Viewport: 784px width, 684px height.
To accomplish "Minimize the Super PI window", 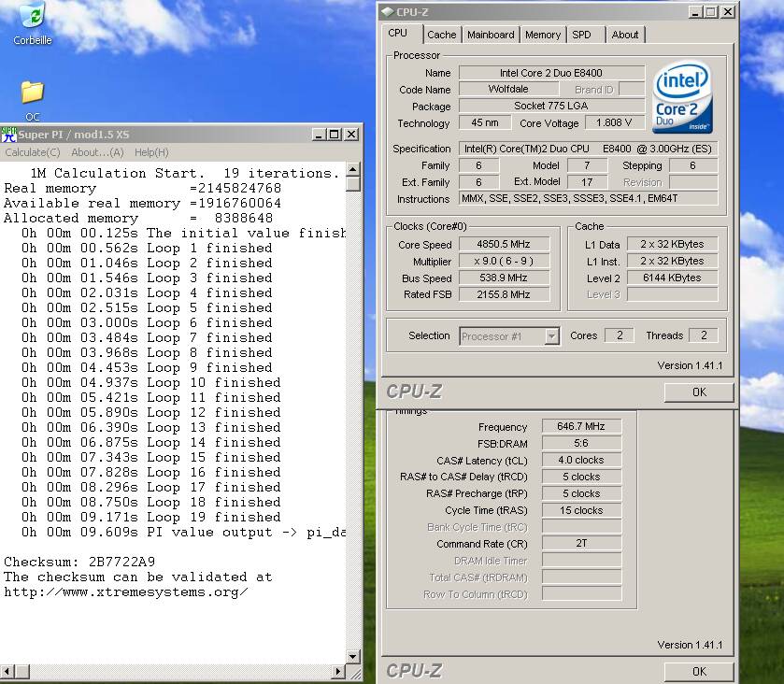I will click(x=319, y=135).
